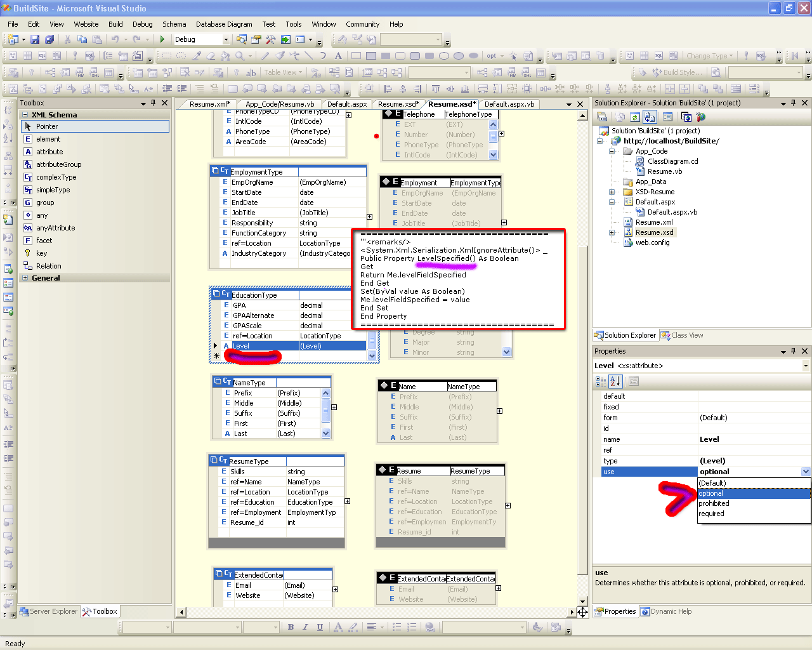Image resolution: width=812 pixels, height=650 pixels.
Task: Expand the XSD-Resume folder node
Action: pyautogui.click(x=612, y=192)
